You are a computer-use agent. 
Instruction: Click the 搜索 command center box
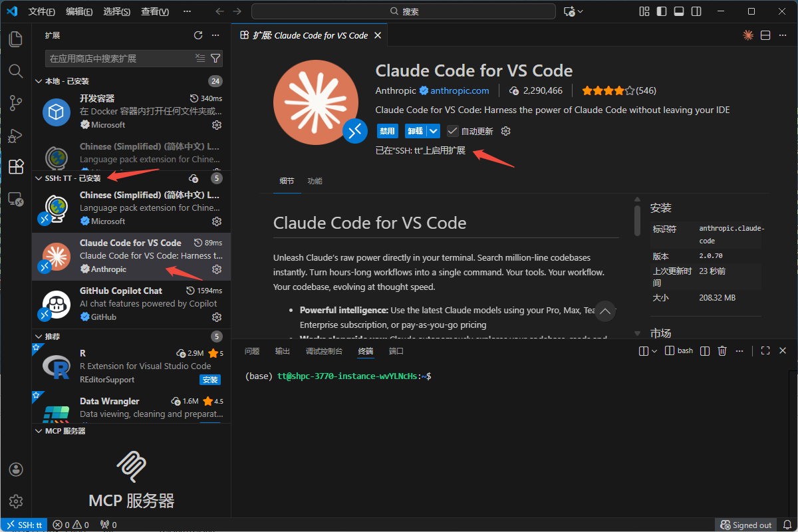[404, 11]
